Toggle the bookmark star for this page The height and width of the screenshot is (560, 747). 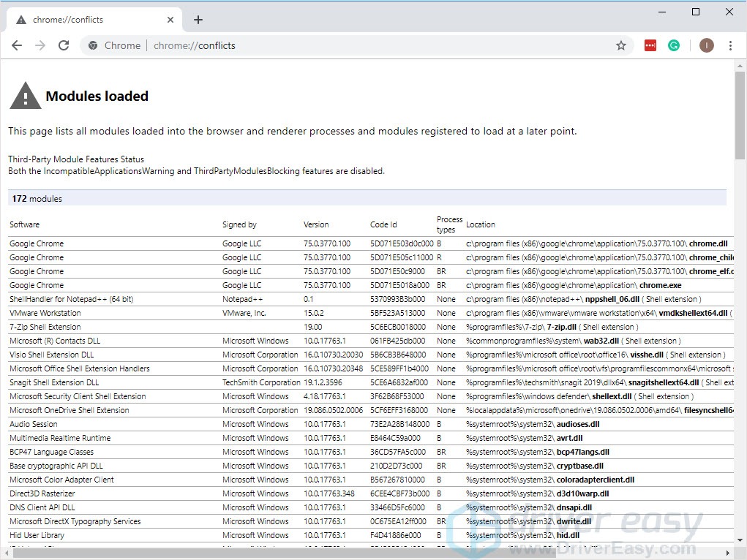click(x=621, y=45)
